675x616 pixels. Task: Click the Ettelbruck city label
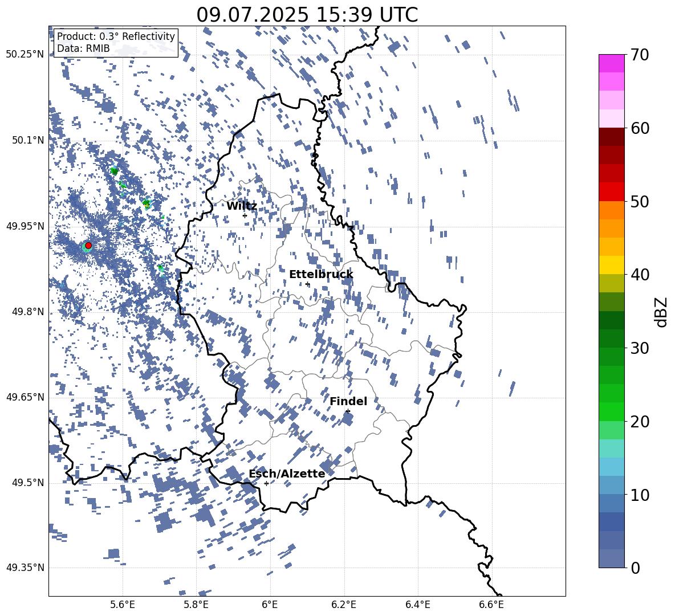point(321,275)
